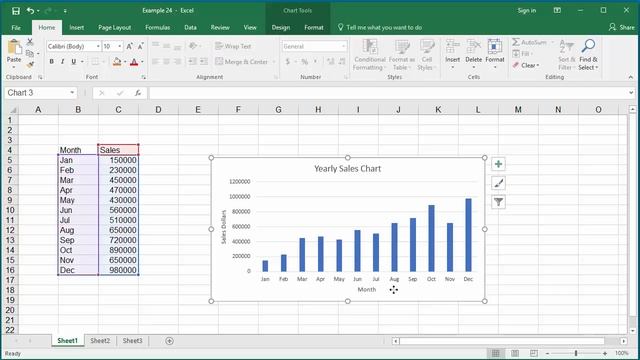This screenshot has width=640, height=360.
Task: Cut selection with the scissors icon
Action: click(30, 42)
